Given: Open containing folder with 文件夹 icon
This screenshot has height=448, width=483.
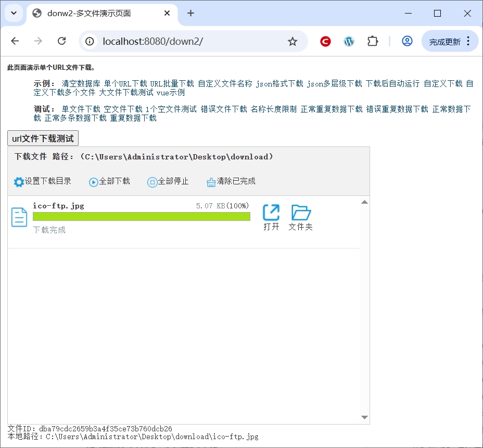Looking at the screenshot, I should pos(301,213).
